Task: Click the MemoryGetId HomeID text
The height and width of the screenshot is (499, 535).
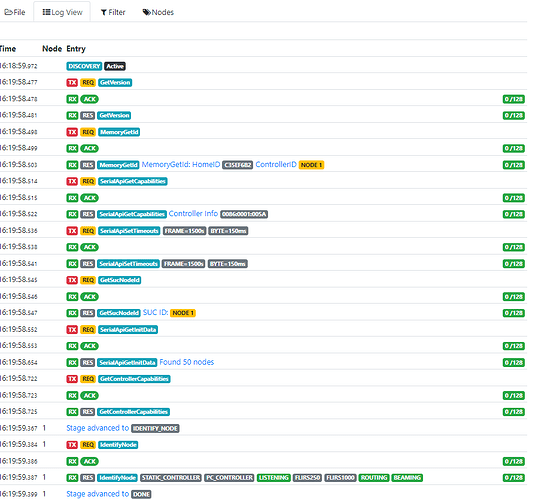Action: (x=181, y=165)
